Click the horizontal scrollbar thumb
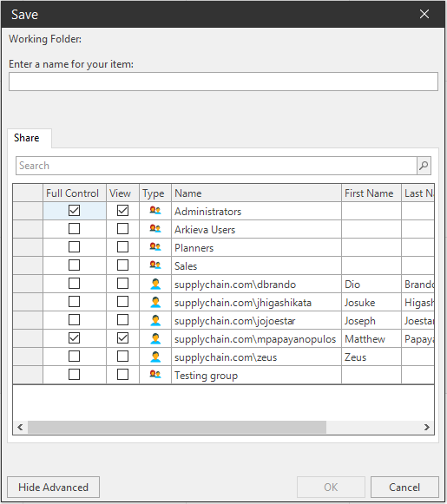Image resolution: width=447 pixels, height=504 pixels. (177, 427)
